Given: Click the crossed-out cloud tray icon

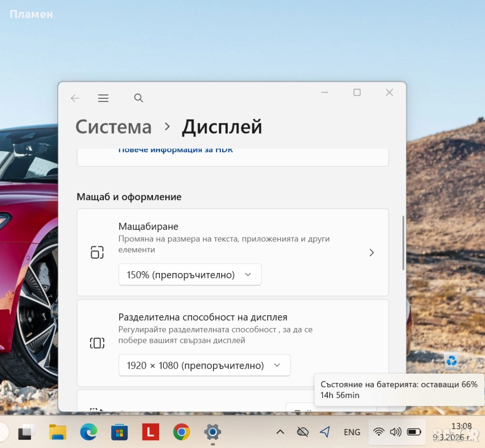Looking at the screenshot, I should (x=302, y=432).
